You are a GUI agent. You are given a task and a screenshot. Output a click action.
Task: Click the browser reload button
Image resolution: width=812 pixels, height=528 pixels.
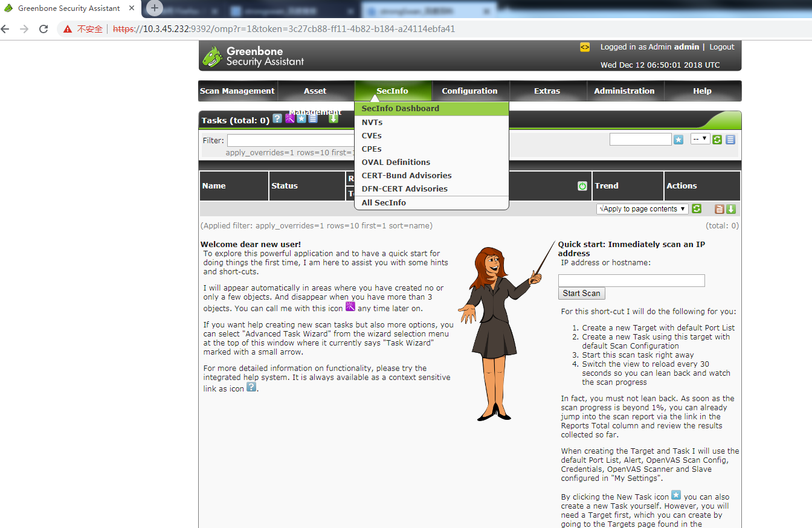click(43, 28)
